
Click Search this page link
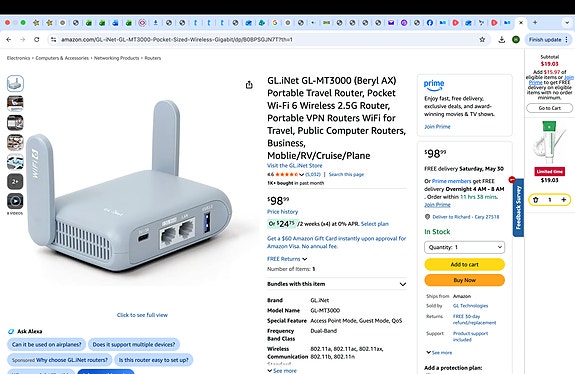click(346, 175)
